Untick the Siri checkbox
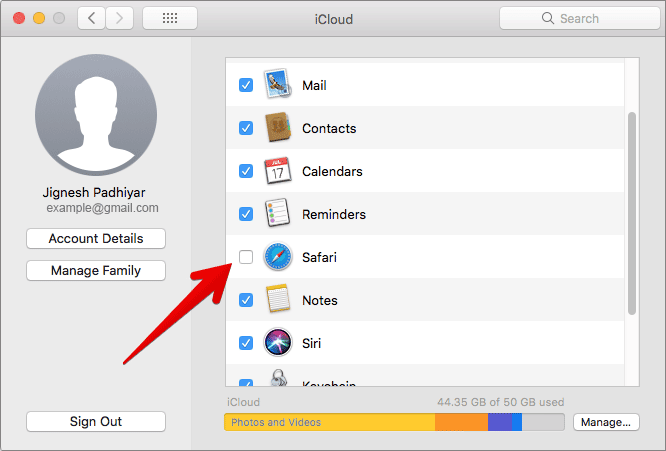The image size is (666, 451). tap(246, 343)
